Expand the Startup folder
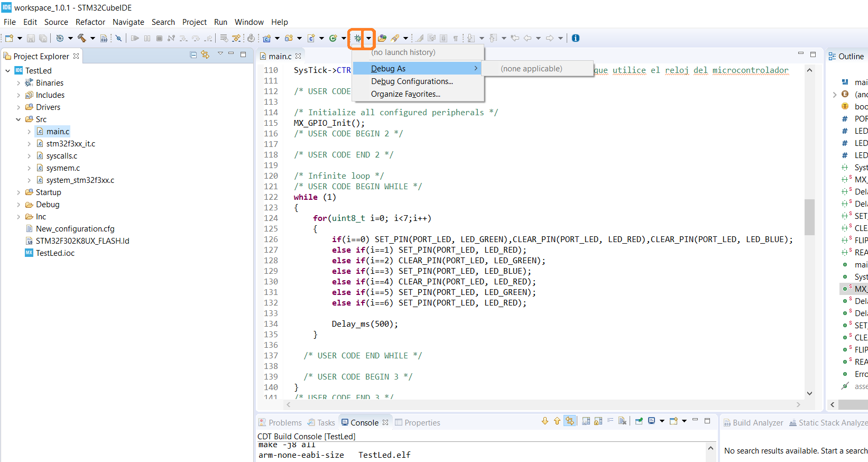 click(x=19, y=192)
